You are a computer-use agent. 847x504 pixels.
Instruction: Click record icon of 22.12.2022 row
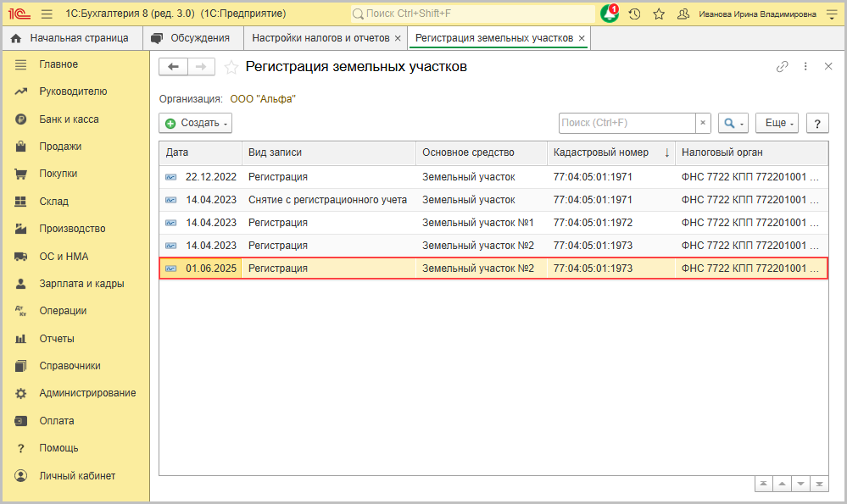171,177
